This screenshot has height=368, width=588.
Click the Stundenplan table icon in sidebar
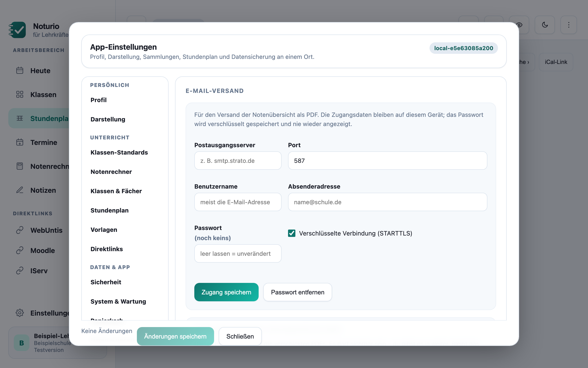pos(20,118)
